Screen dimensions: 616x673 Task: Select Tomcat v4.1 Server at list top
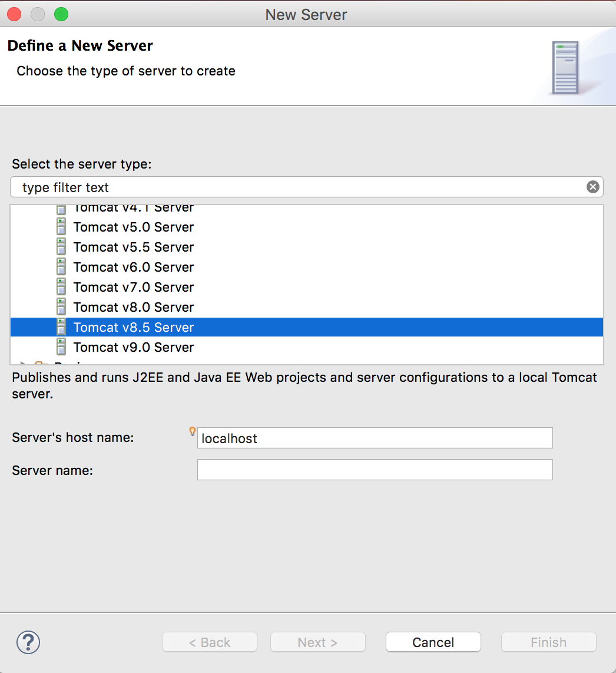(x=134, y=209)
